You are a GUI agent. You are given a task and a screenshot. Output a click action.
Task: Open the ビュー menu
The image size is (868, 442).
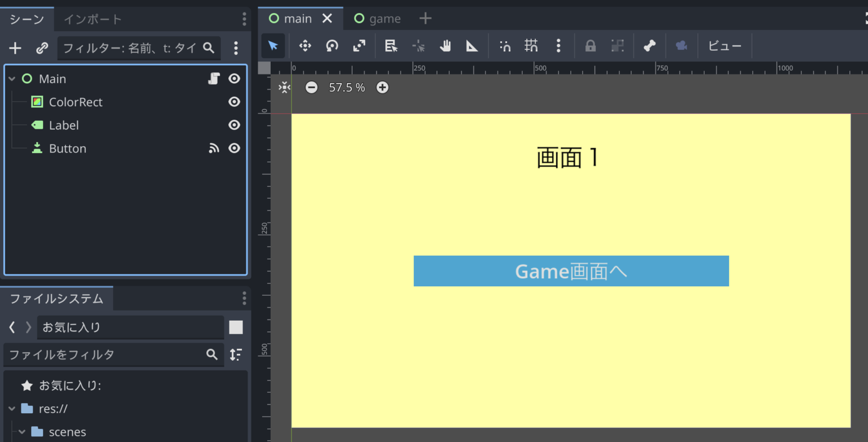click(725, 46)
